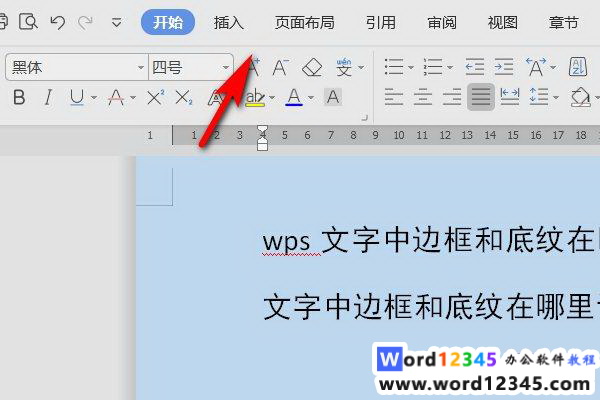
Task: Click the Chinese layout A icon
Action: coord(536,67)
